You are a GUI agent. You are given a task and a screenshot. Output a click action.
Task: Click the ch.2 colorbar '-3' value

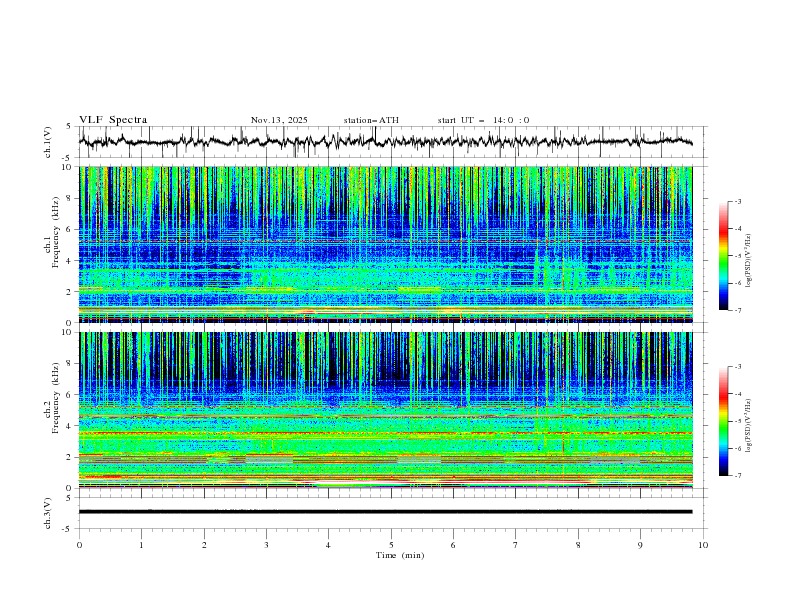[x=738, y=367]
